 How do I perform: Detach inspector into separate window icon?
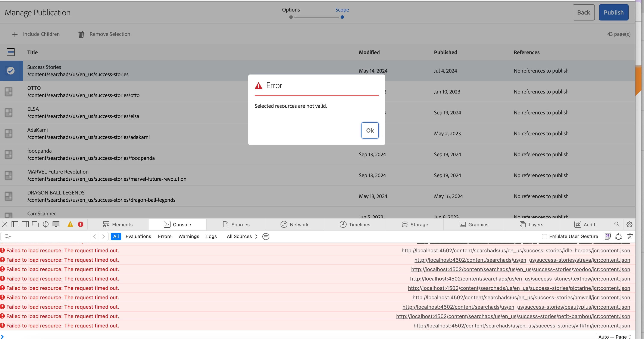tap(35, 224)
